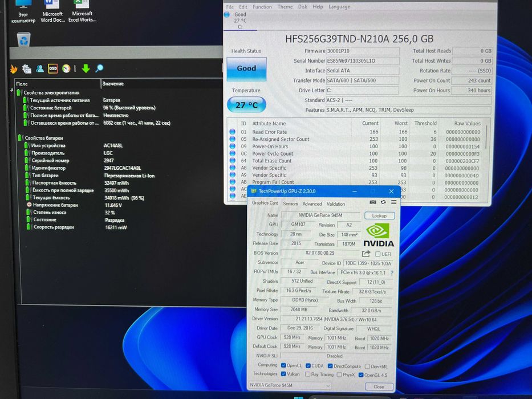Image resolution: width=532 pixels, height=399 pixels.
Task: Enable the DirectML checkbox
Action: click(367, 367)
